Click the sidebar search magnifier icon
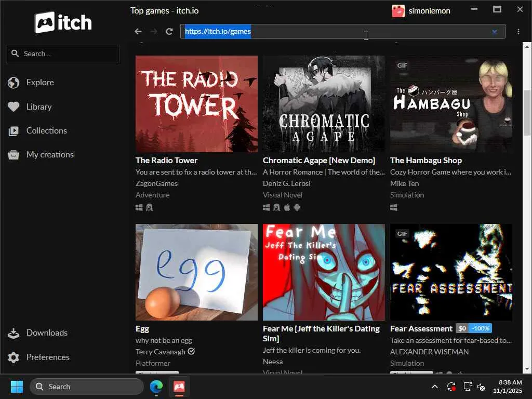Image resolution: width=532 pixels, height=399 pixels. click(15, 54)
